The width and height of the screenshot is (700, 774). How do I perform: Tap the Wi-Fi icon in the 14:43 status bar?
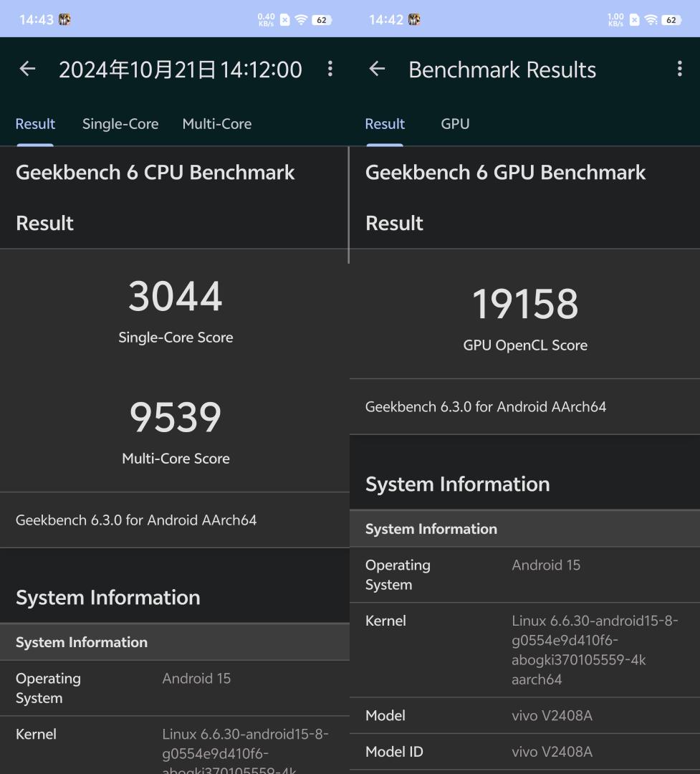[301, 20]
